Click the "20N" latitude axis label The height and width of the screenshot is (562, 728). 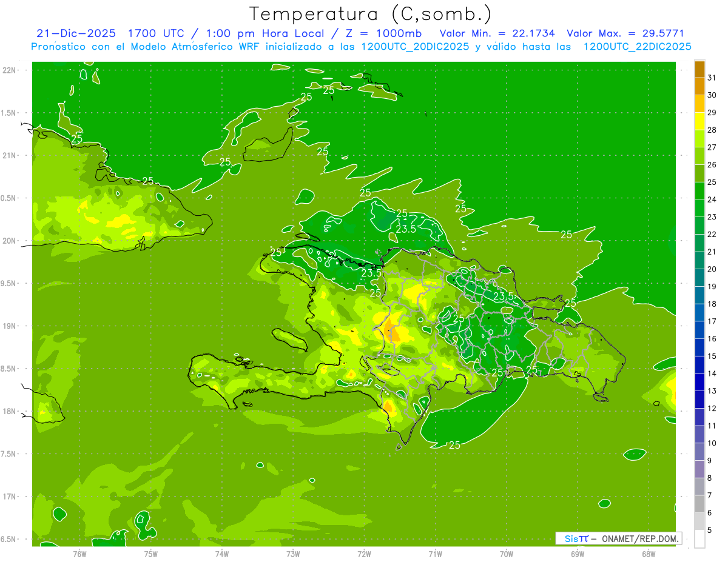[10, 241]
